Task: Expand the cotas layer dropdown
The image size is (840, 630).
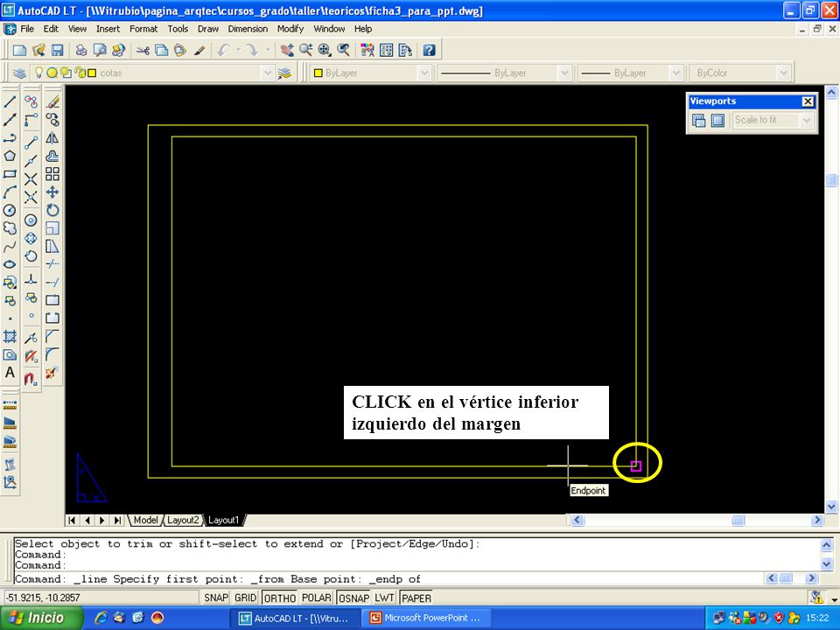Action: point(268,73)
